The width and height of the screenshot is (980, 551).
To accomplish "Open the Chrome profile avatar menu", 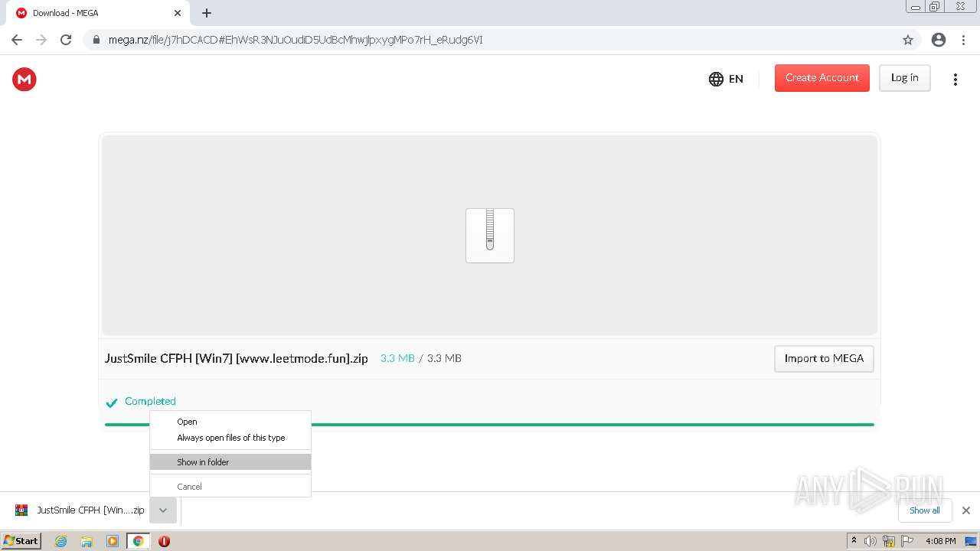I will point(939,40).
